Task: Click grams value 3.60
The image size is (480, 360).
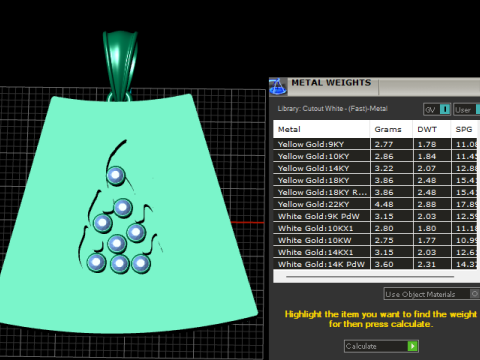Action: [384, 264]
